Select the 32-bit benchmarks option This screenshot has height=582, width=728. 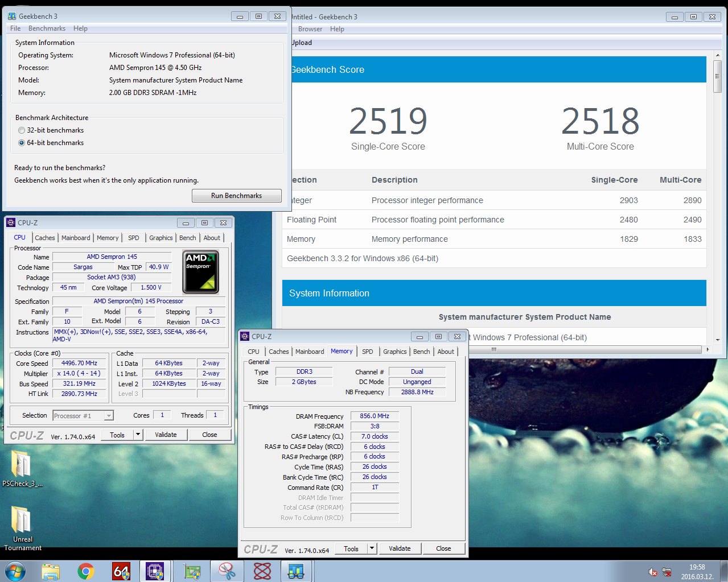pyautogui.click(x=22, y=130)
